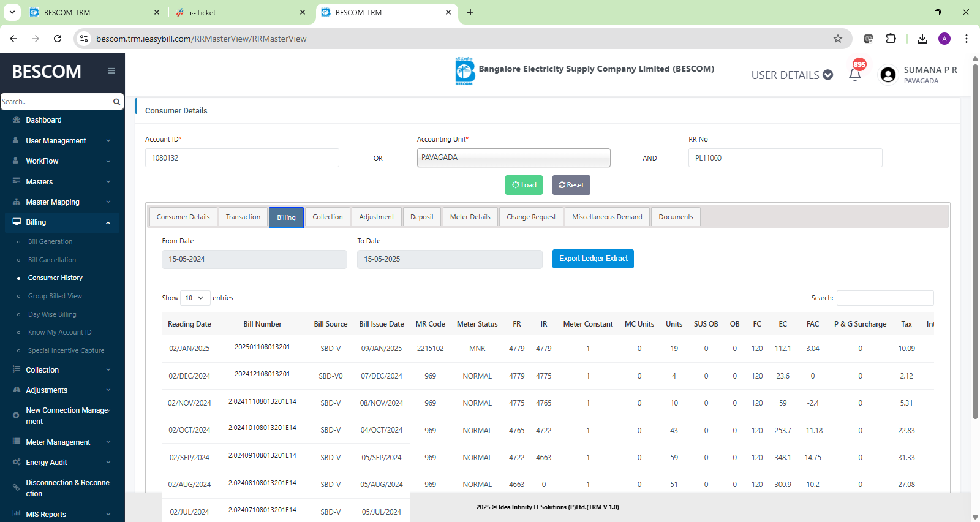This screenshot has width=980, height=522.
Task: Click the Chrome profile avatar A
Action: pyautogui.click(x=944, y=39)
